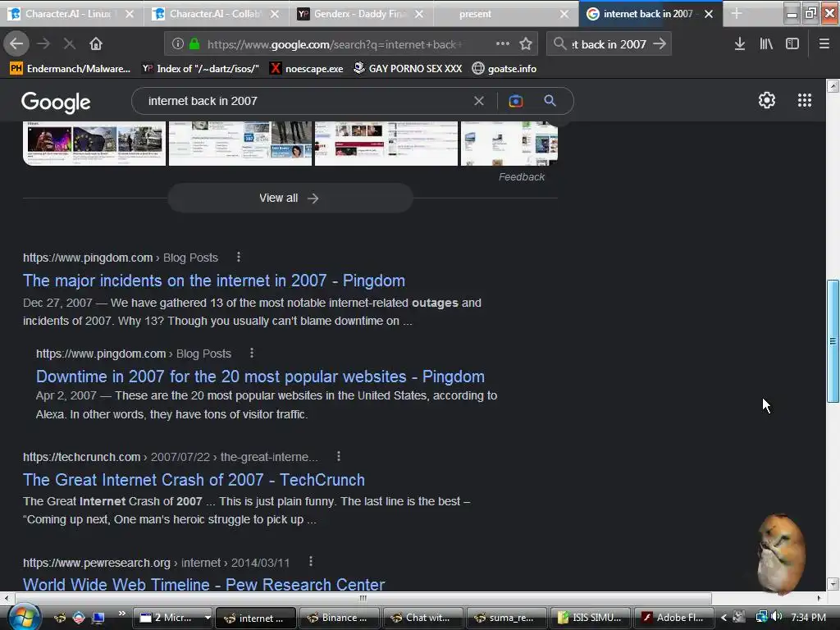Switch to the Binance taskbar window

(339, 618)
